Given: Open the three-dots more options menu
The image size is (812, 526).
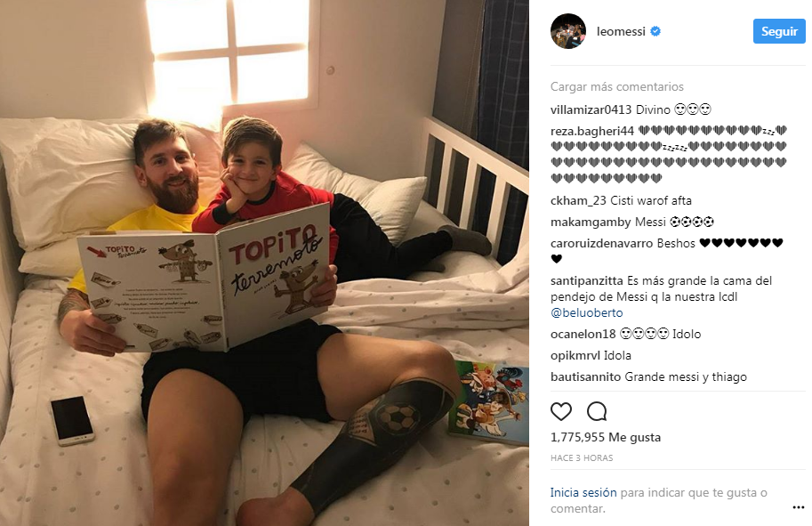Looking at the screenshot, I should [798, 507].
